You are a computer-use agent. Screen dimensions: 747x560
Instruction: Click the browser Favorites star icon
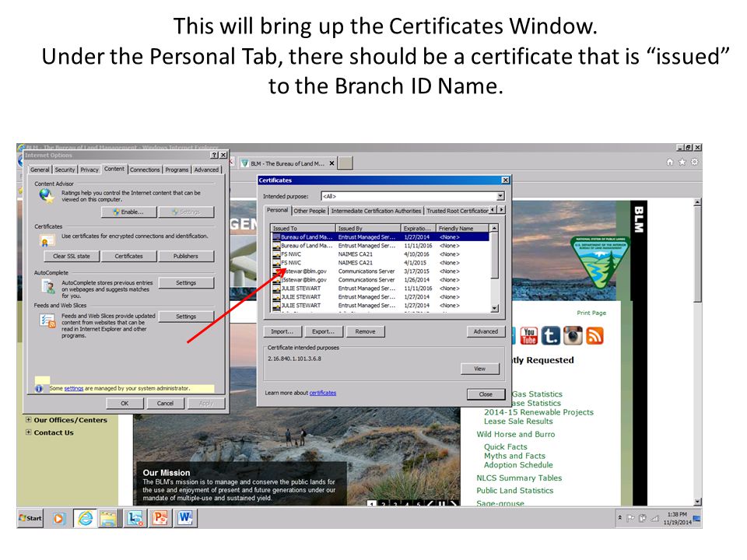682,163
